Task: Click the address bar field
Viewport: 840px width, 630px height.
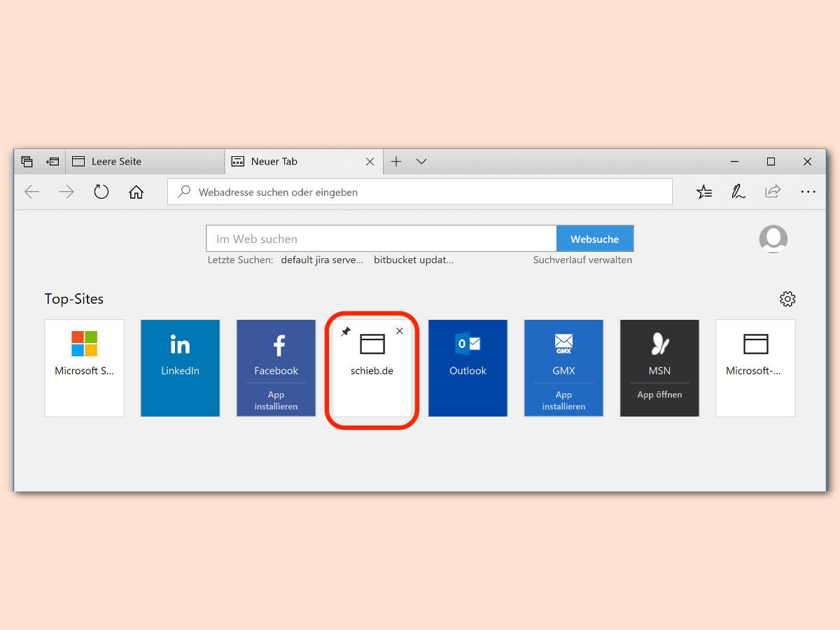Action: tap(420, 192)
